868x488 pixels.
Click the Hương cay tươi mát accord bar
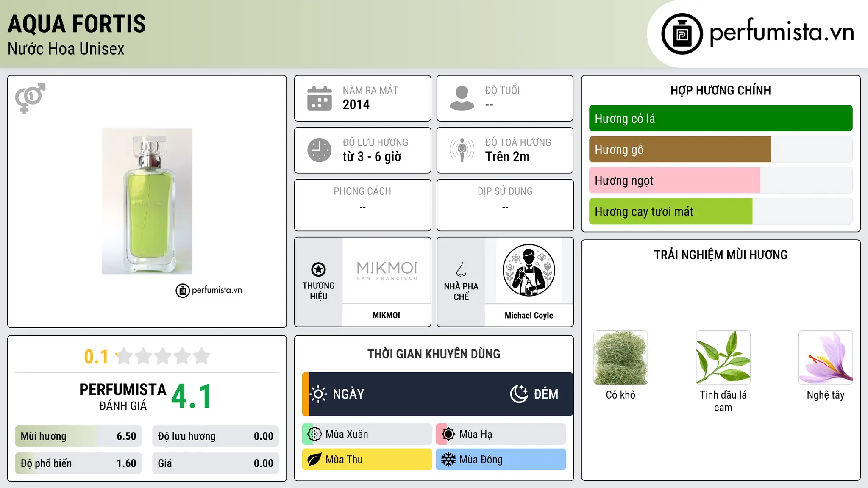721,211
